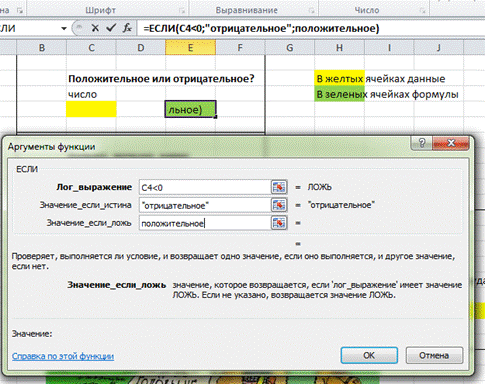485x384 pixels.
Task: Select column H header
Action: pos(339,48)
